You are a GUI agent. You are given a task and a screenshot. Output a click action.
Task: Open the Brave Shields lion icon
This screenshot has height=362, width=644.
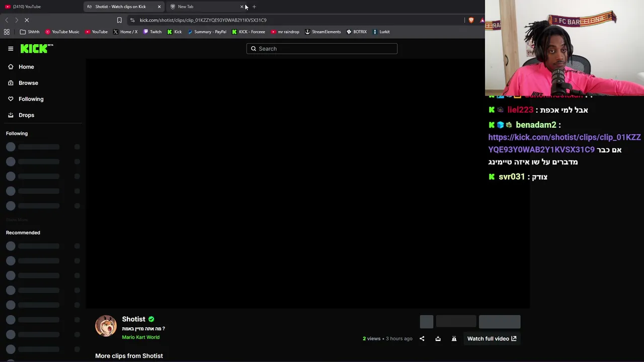pos(471,20)
